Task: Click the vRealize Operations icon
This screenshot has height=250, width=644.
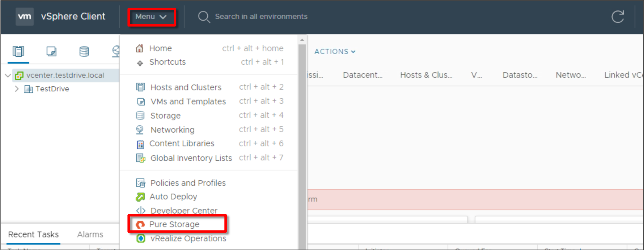Action: [141, 239]
